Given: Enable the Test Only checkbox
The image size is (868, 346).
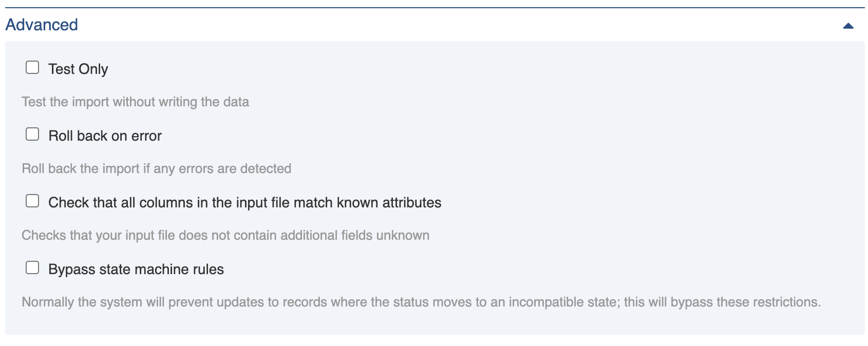Looking at the screenshot, I should click(32, 68).
